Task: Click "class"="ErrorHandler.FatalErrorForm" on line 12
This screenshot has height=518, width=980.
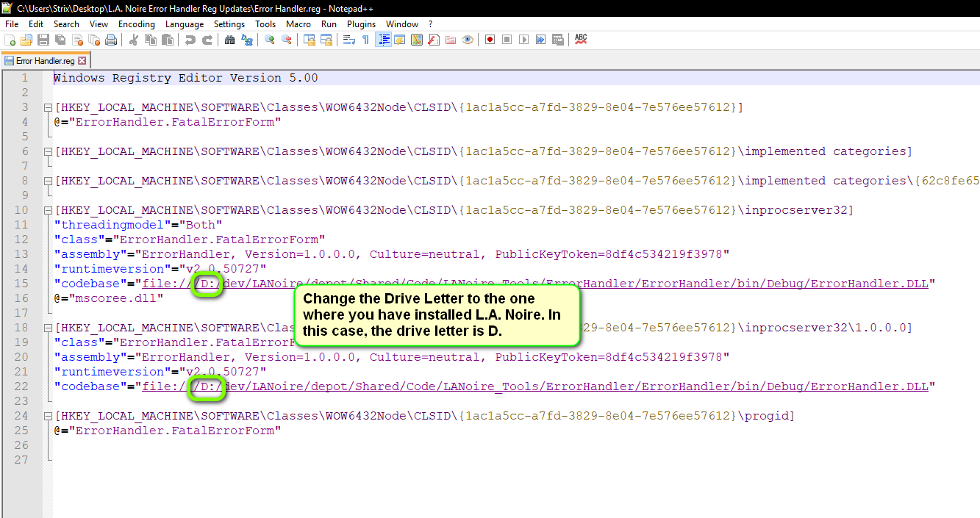Action: (190, 240)
